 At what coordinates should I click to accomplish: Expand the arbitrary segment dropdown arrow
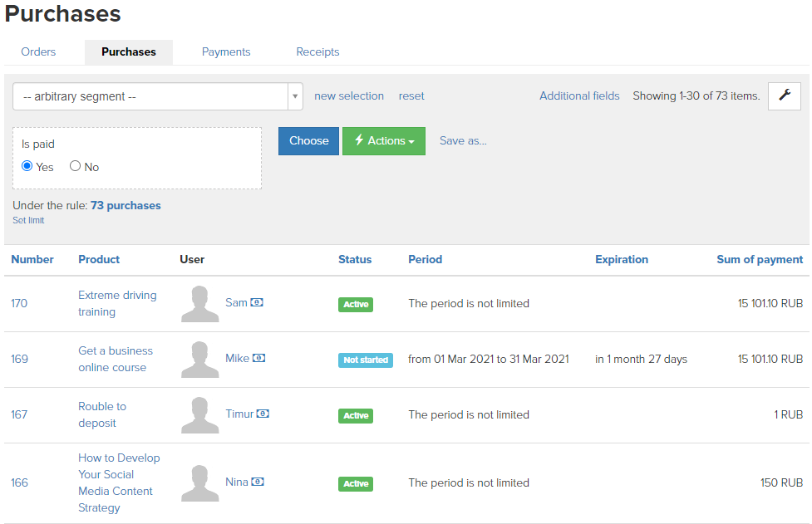coord(295,96)
